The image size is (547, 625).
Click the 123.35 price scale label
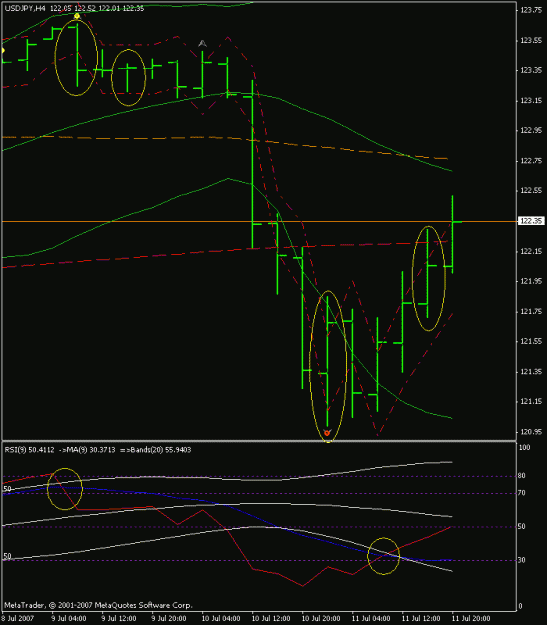click(531, 70)
